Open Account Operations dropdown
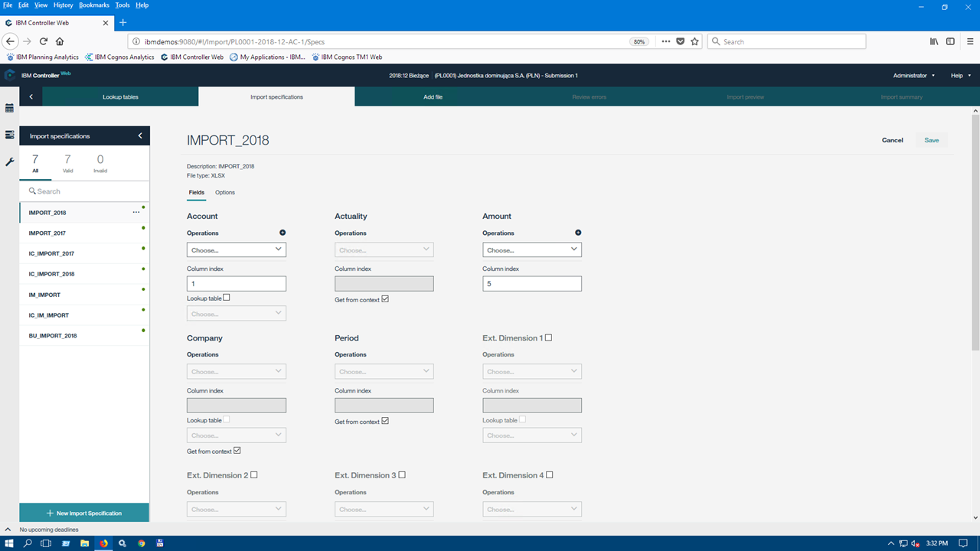The width and height of the screenshot is (980, 551). pos(237,249)
